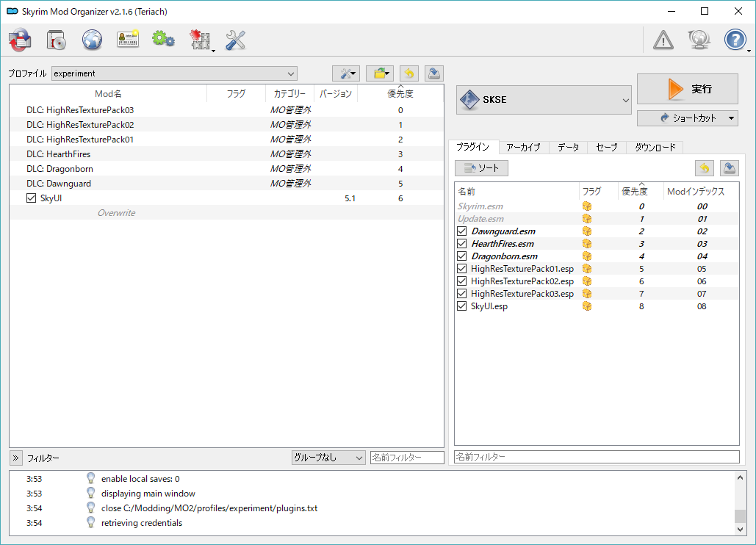Select the DLC: Dawnguard mod row
756x545 pixels.
coord(226,183)
